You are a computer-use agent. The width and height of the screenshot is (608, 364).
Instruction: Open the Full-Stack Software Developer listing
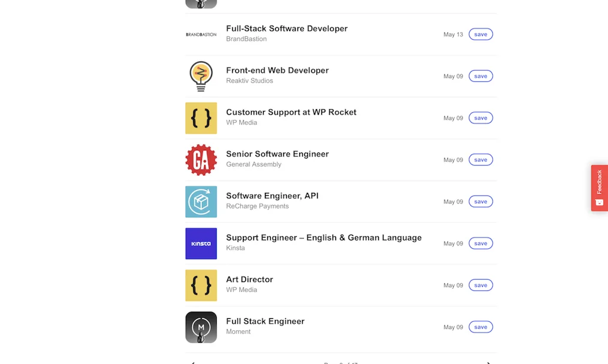(x=287, y=29)
